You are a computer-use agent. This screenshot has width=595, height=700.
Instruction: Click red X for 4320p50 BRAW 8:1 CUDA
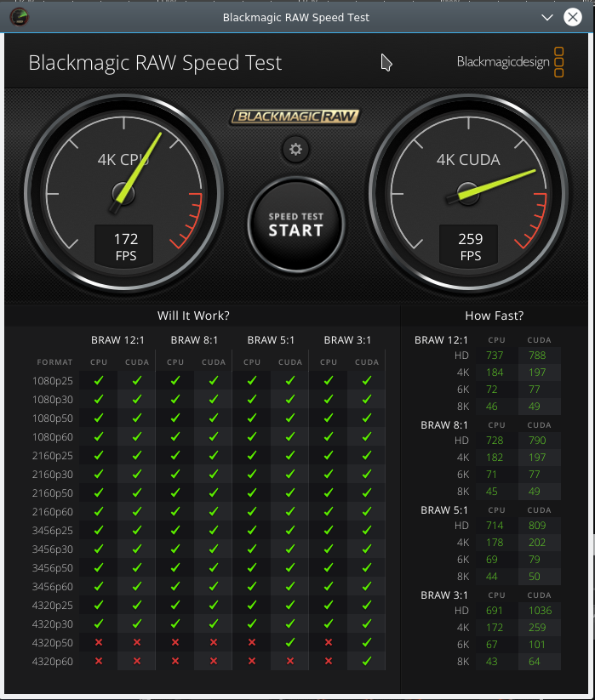coord(214,642)
